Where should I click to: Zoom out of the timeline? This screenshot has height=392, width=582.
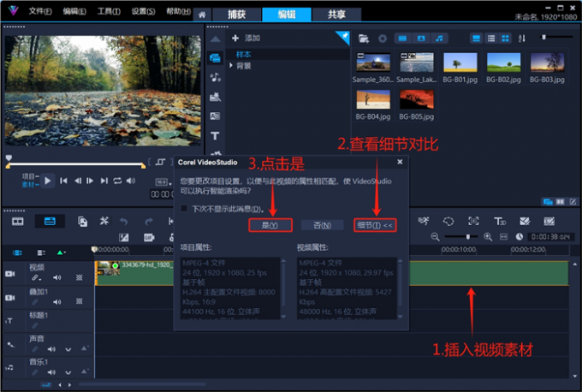[x=435, y=237]
